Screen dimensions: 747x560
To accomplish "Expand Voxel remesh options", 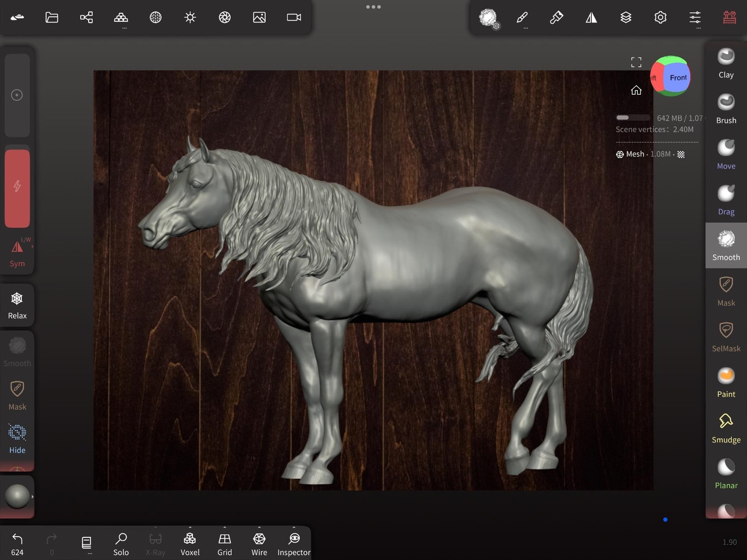I will click(190, 528).
